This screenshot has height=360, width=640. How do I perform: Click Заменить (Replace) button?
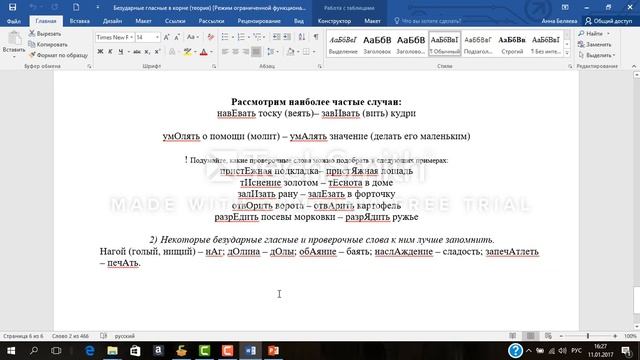pyautogui.click(x=595, y=44)
